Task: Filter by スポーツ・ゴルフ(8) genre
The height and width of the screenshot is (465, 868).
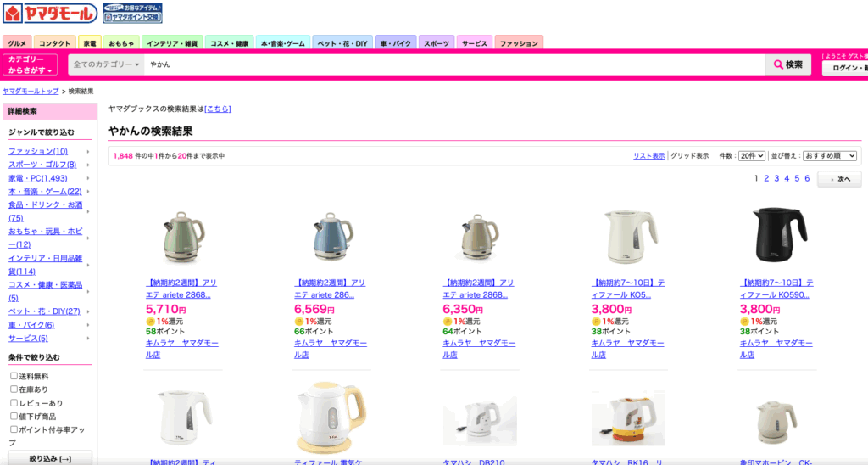Action: coord(42,165)
